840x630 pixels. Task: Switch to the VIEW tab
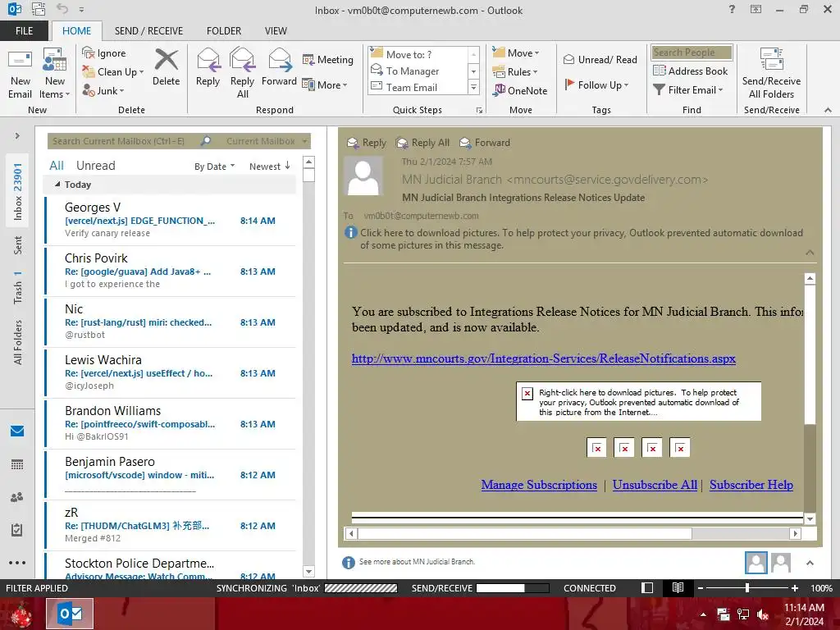(x=276, y=31)
